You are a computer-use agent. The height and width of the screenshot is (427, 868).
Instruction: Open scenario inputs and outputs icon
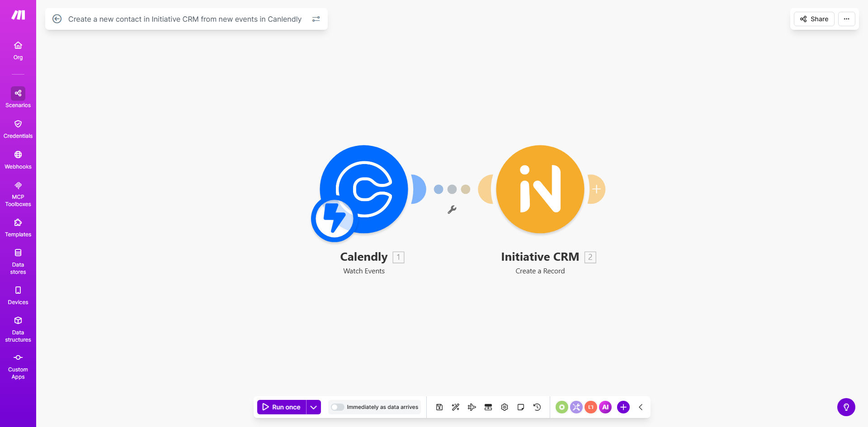(488, 407)
